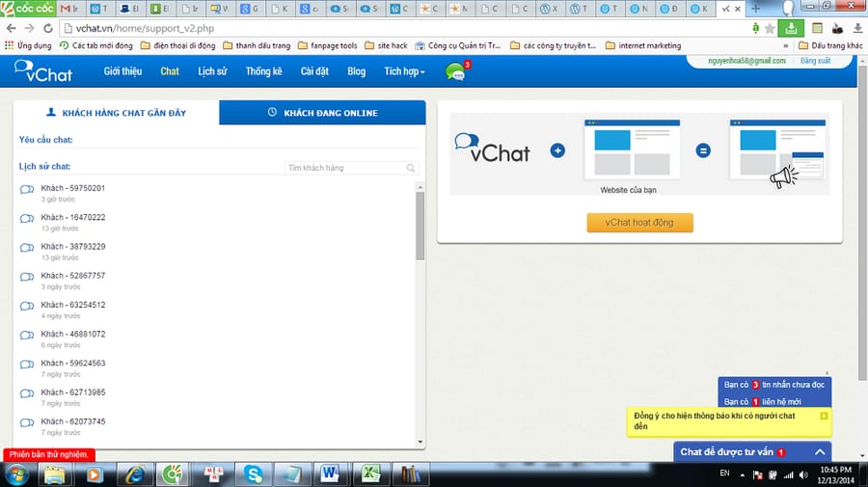This screenshot has width=868, height=487.
Task: Open File Explorer from the taskbar
Action: pos(54,474)
